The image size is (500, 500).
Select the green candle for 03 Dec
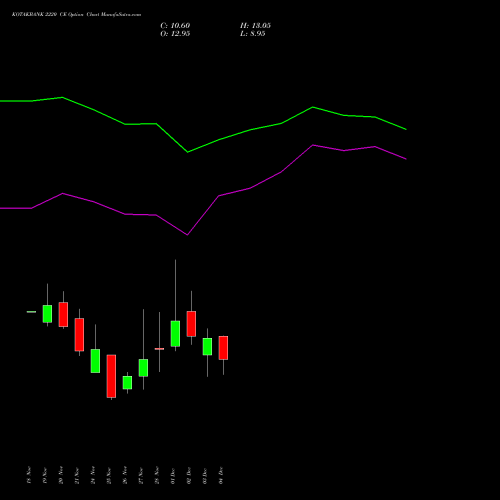[207, 347]
